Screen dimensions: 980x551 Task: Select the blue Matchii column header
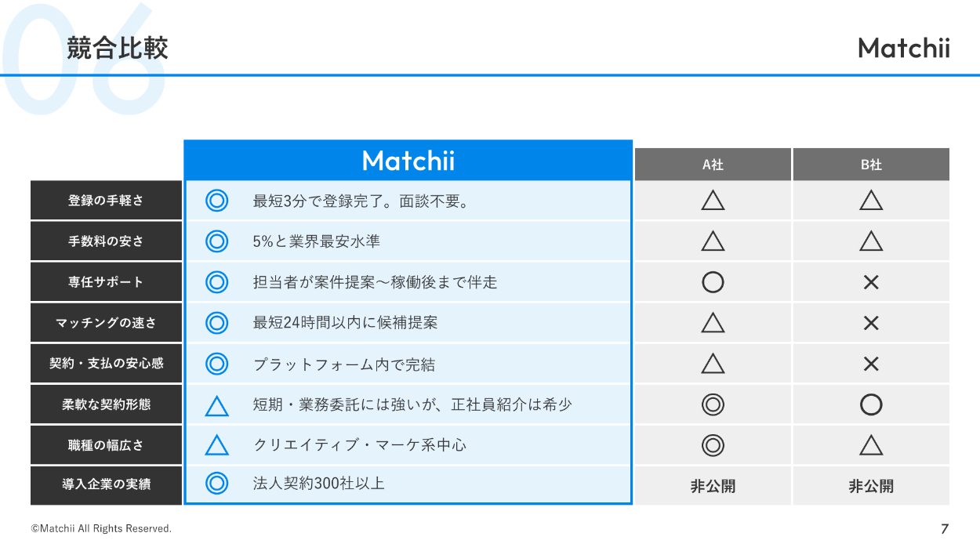tap(408, 161)
